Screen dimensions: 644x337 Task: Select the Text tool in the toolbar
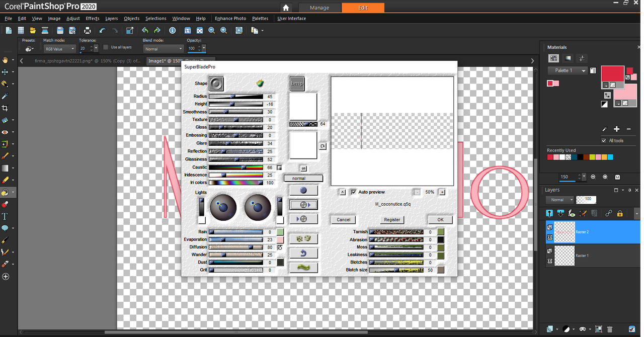tap(5, 216)
